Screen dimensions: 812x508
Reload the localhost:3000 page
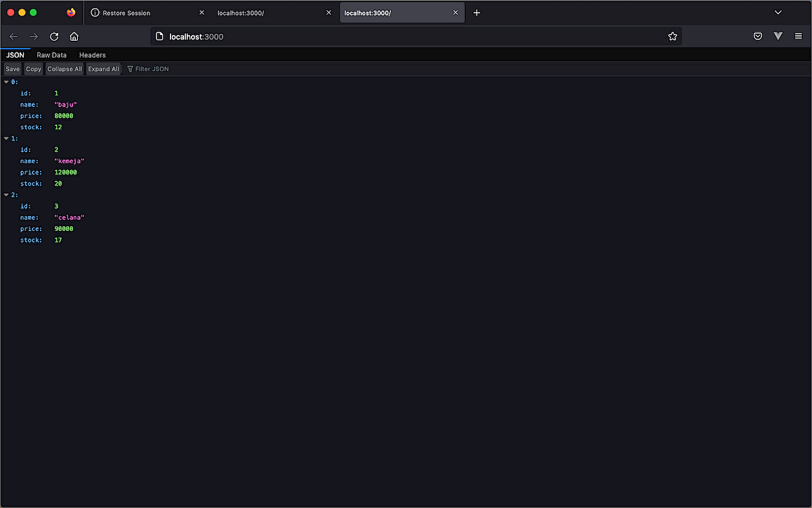pyautogui.click(x=54, y=36)
